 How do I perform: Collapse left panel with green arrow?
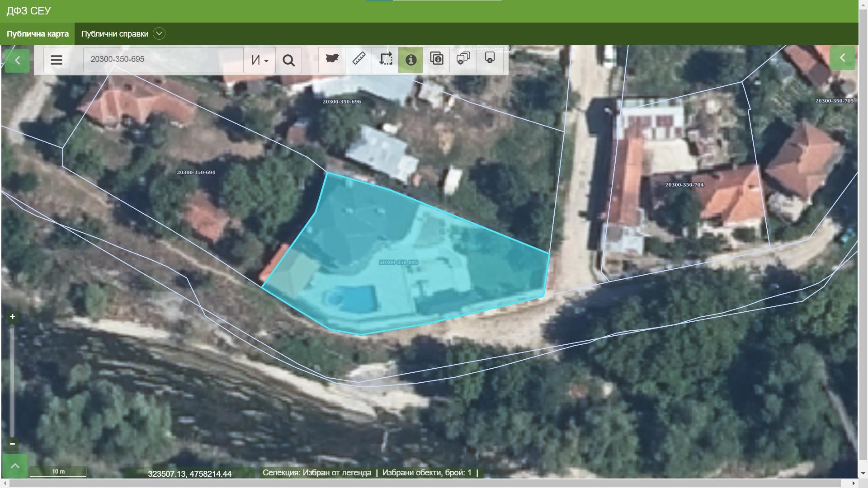point(17,60)
